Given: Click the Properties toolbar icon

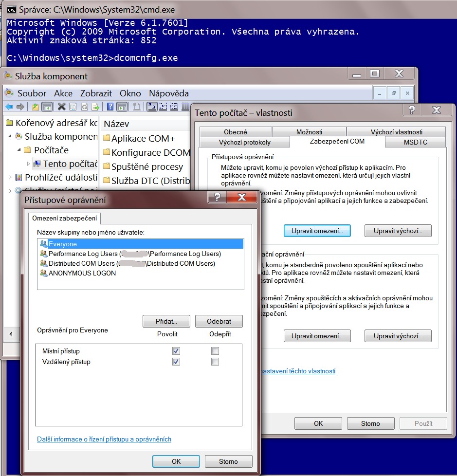Looking at the screenshot, I should [x=73, y=107].
